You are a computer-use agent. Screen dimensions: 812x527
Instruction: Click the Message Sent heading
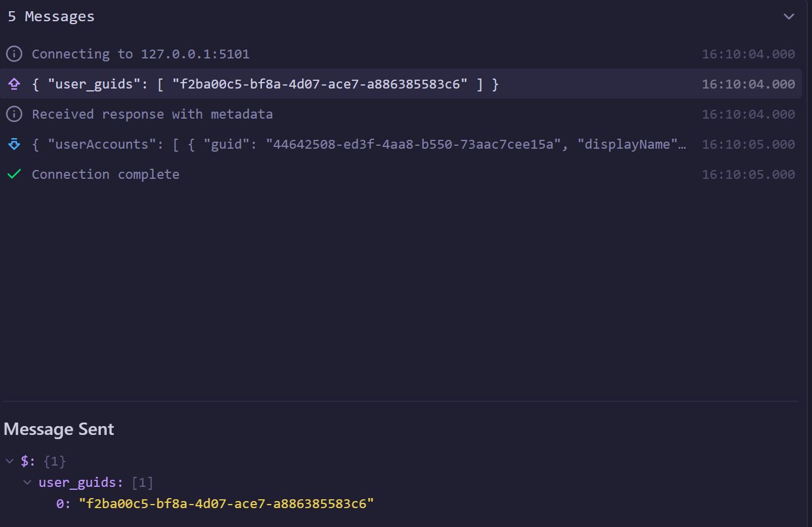click(x=59, y=429)
